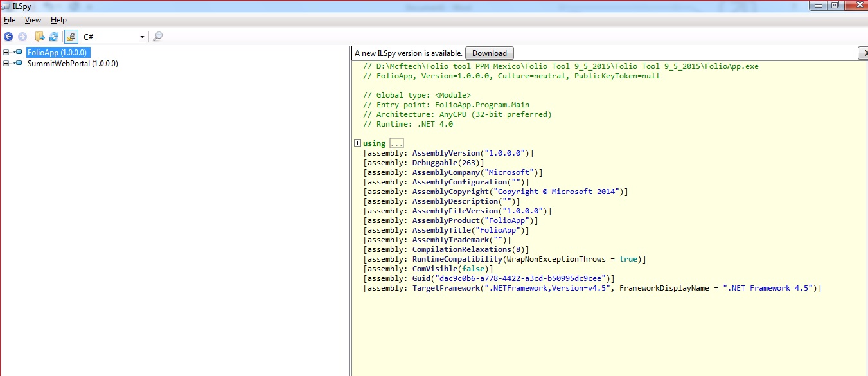This screenshot has height=376, width=868.
Task: Click the CompilationRelaxations attribute
Action: (462, 249)
